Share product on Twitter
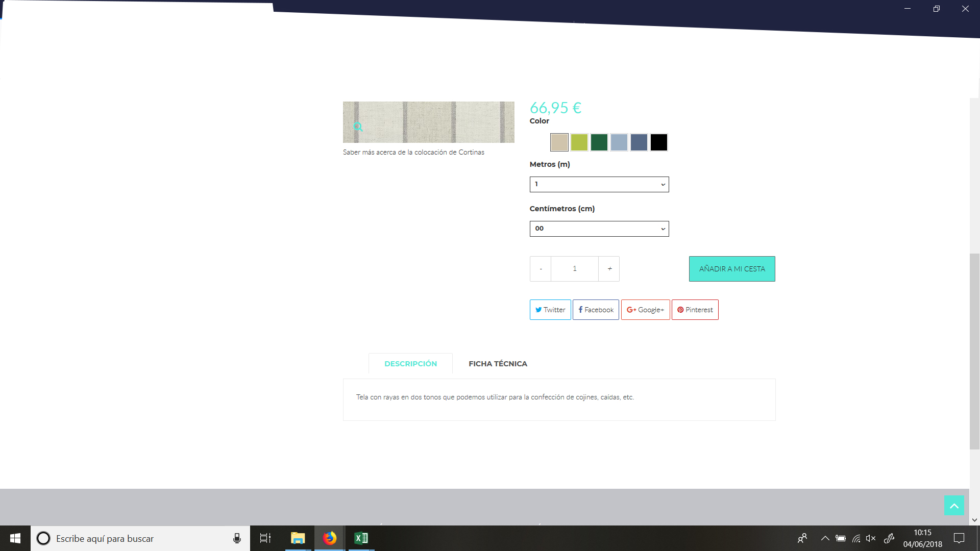This screenshot has height=551, width=980. point(550,310)
